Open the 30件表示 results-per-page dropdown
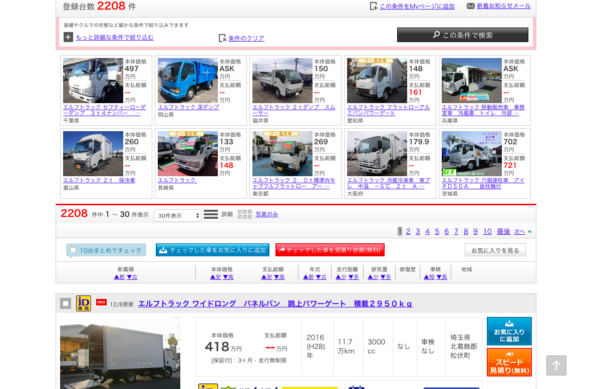 pos(178,215)
